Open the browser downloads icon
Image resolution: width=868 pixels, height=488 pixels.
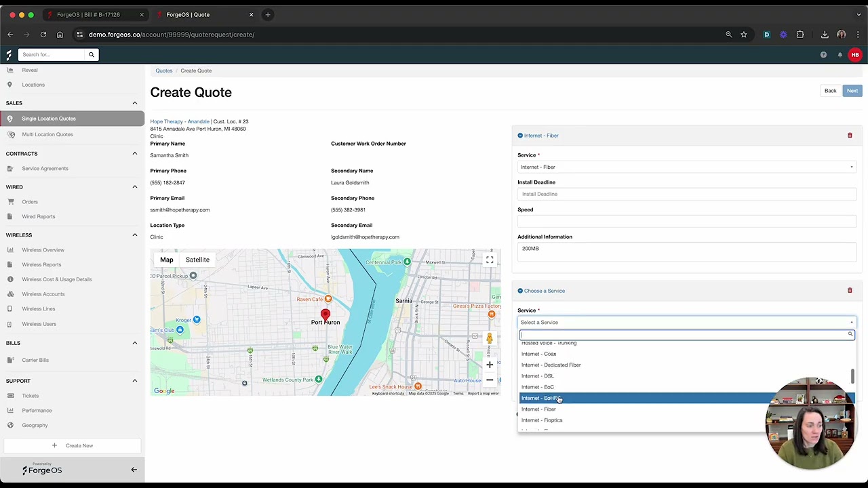click(x=825, y=35)
